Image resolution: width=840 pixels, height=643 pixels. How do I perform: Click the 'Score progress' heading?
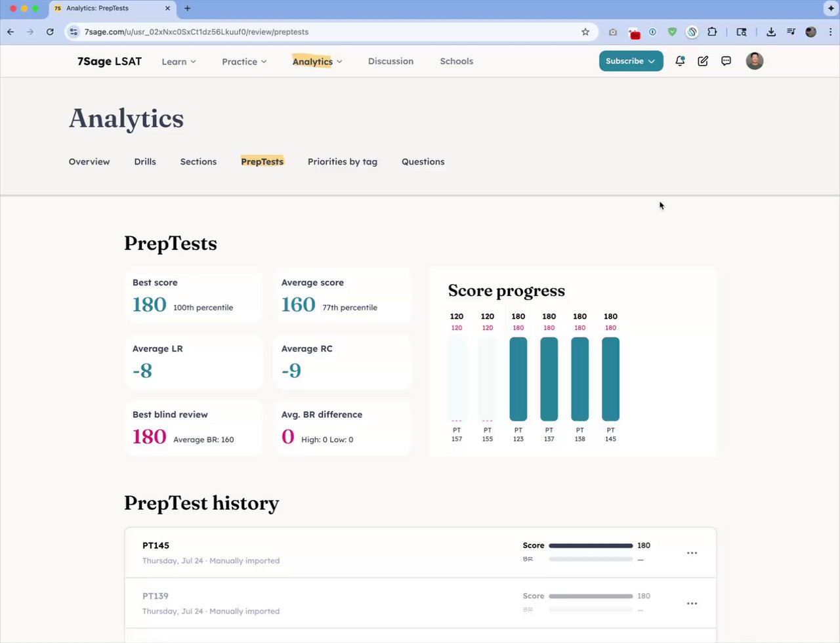tap(506, 291)
